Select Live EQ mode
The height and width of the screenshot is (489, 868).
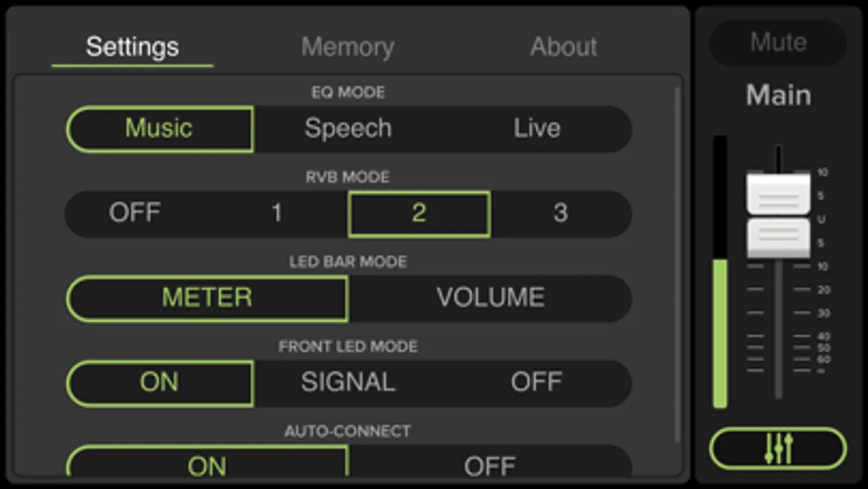536,129
